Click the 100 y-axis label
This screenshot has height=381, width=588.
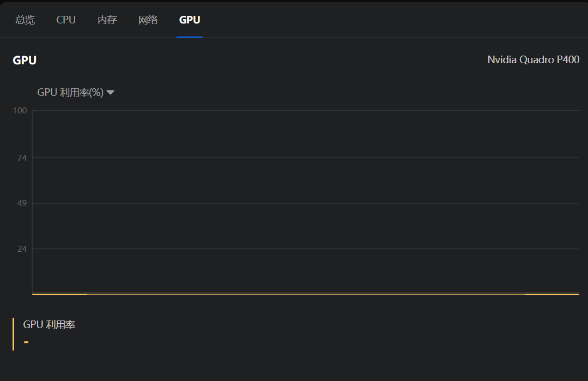(20, 111)
